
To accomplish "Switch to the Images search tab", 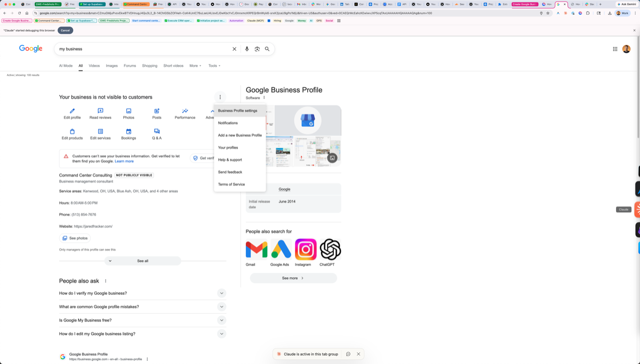I will [x=111, y=66].
